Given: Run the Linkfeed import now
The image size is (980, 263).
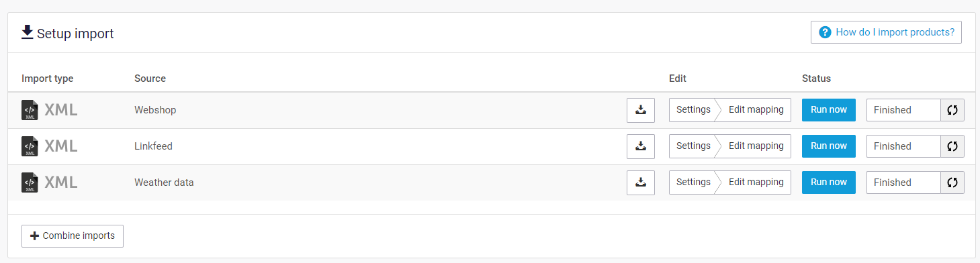Looking at the screenshot, I should tap(829, 146).
